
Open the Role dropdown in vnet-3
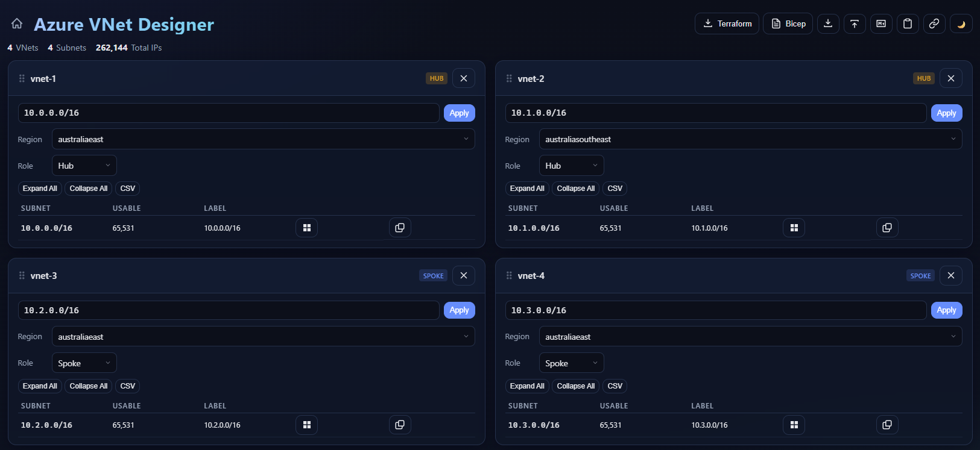[84, 363]
